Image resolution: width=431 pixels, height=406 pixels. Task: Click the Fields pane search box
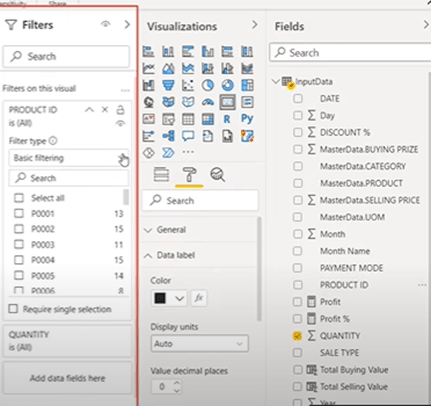coord(350,53)
